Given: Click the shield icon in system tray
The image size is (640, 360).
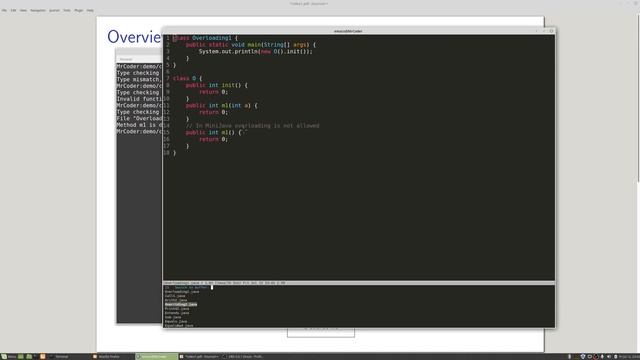Looking at the screenshot, I should (583, 356).
